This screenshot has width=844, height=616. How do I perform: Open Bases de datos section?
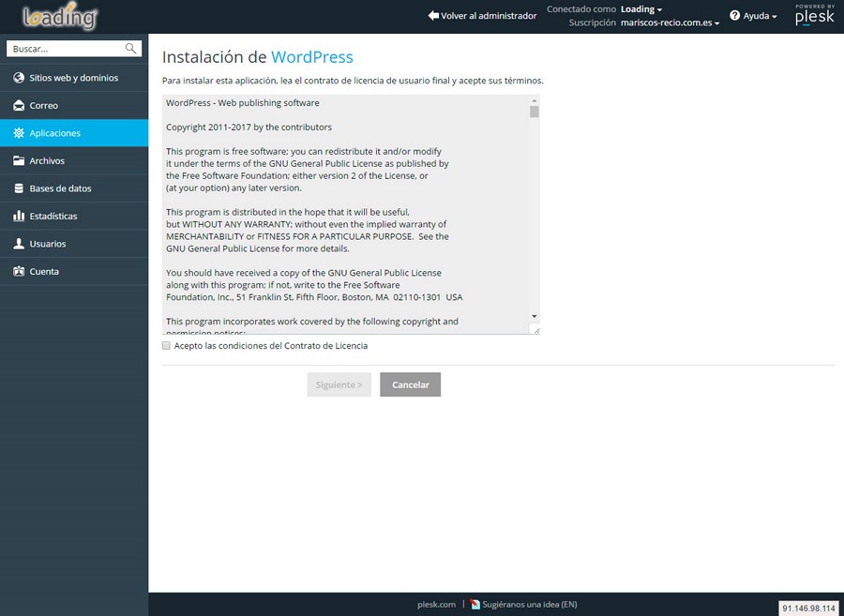(74, 188)
